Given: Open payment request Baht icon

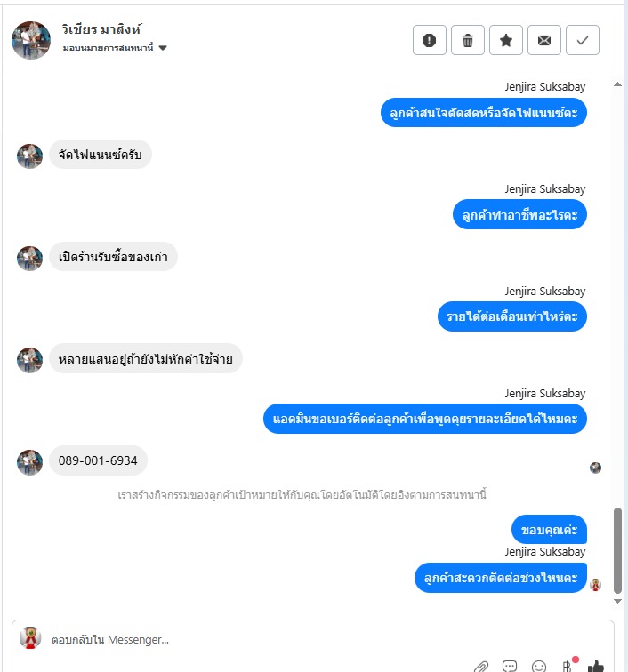Looking at the screenshot, I should (568, 666).
